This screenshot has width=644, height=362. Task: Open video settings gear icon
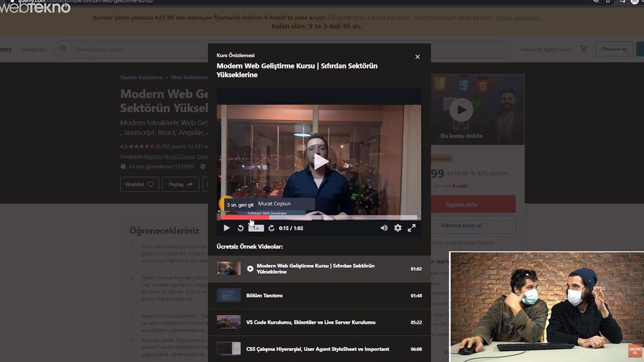(x=398, y=228)
